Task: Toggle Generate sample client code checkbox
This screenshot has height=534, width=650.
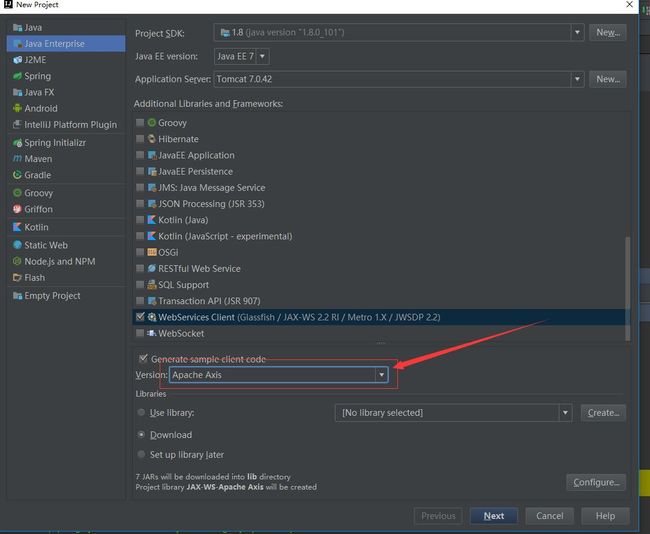Action: click(x=143, y=359)
